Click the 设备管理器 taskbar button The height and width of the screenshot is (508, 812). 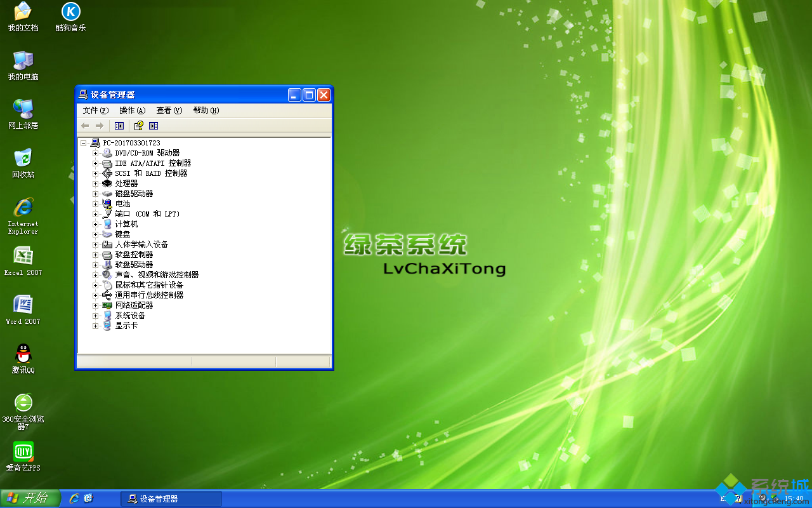tap(171, 499)
